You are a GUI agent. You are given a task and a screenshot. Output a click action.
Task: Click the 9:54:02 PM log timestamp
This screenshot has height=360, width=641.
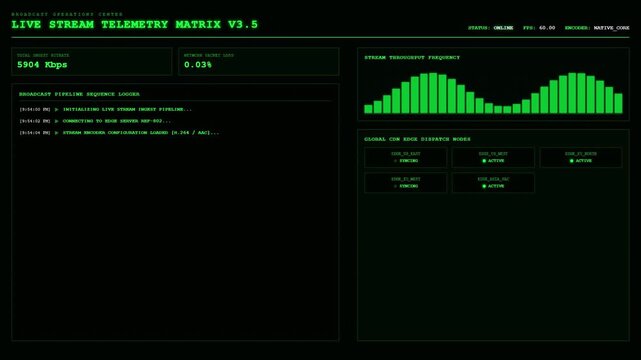(x=35, y=121)
